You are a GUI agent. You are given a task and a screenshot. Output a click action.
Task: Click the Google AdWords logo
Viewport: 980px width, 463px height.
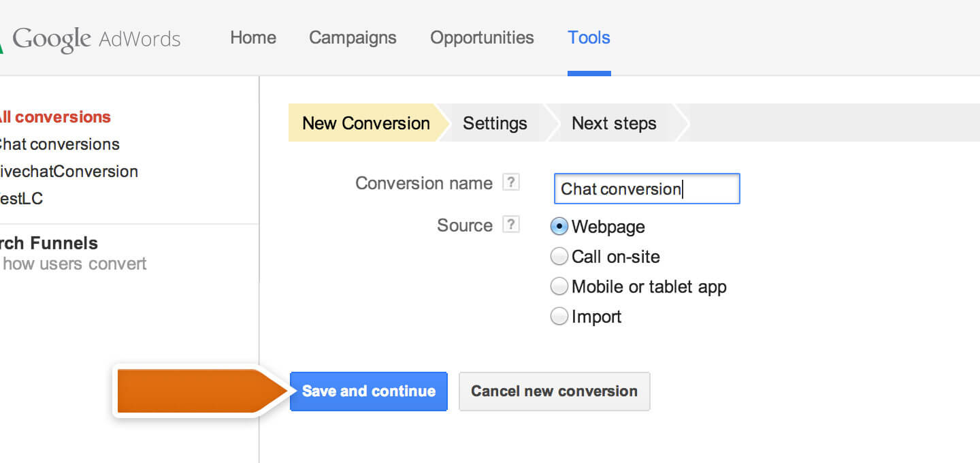point(95,37)
